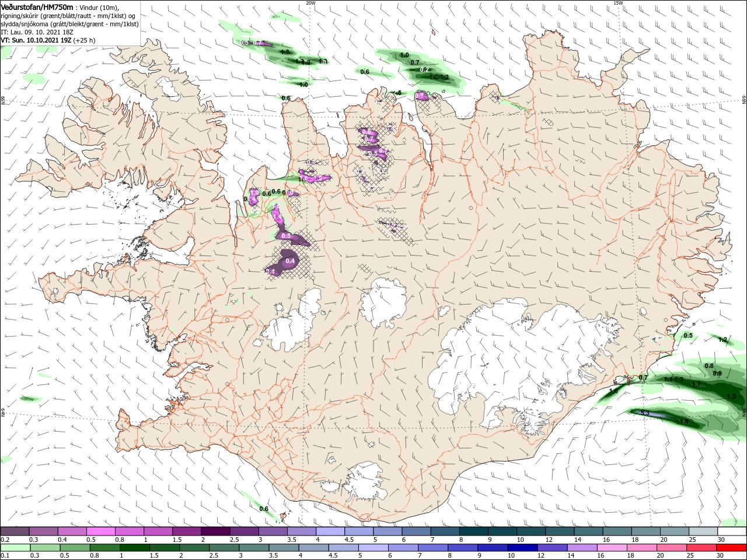Pick the bright red rain swatch after 30

click(x=732, y=547)
